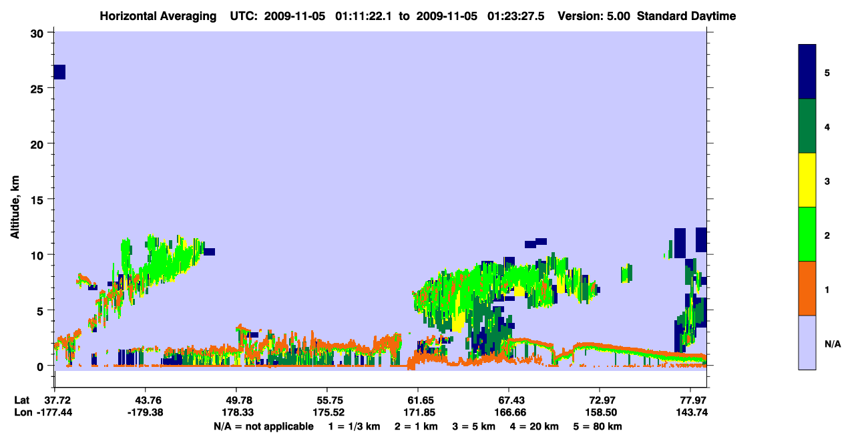Click the longitude value 143.74
The height and width of the screenshot is (445, 868).
(693, 413)
